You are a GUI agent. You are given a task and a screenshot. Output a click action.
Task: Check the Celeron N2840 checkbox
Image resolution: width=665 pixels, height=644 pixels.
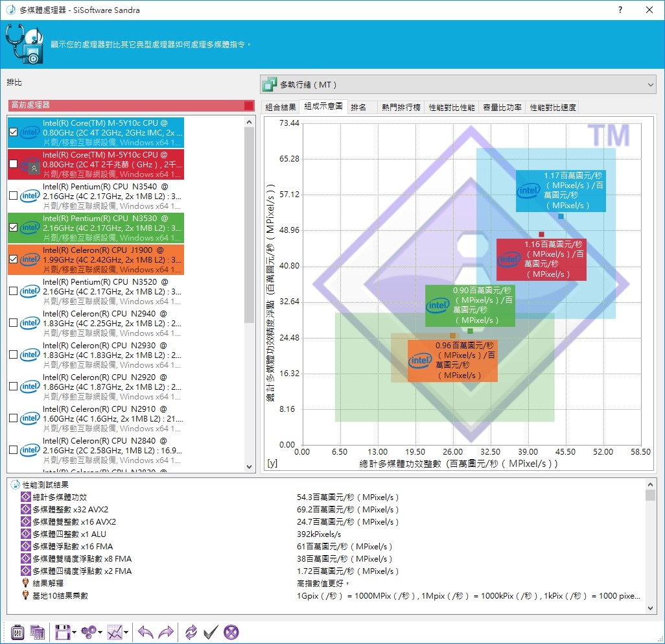(13, 449)
